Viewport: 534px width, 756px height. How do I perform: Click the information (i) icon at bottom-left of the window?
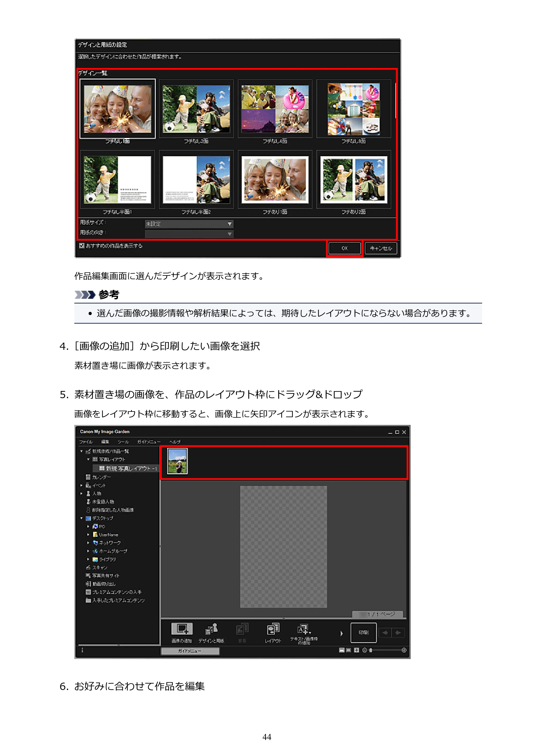click(82, 650)
